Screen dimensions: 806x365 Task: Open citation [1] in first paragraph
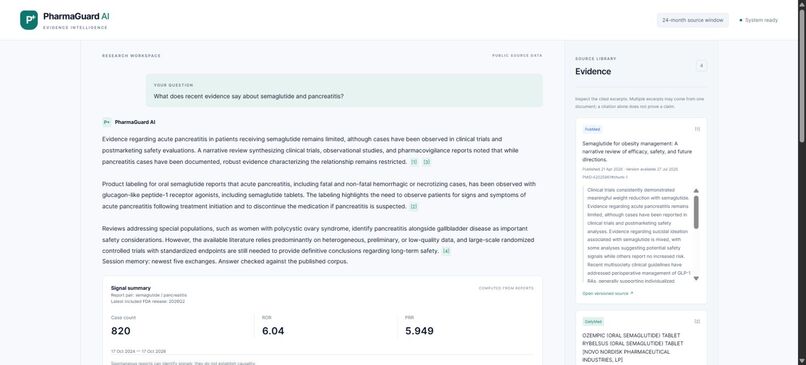point(414,162)
